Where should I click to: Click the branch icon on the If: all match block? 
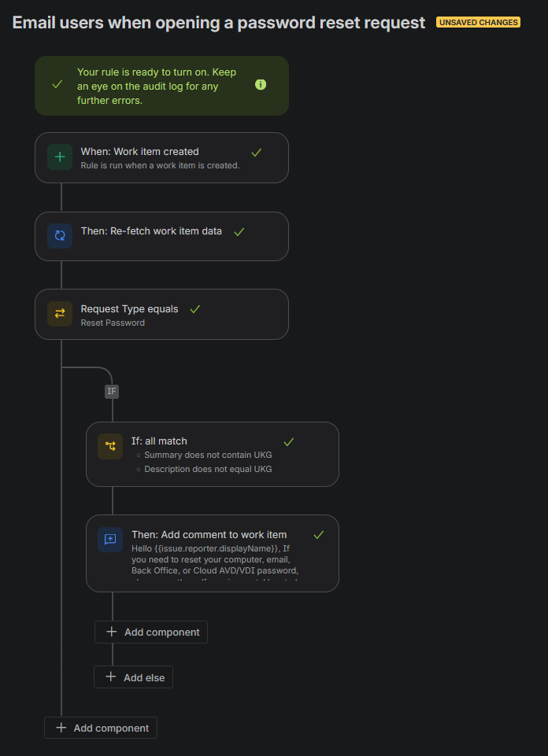click(x=110, y=446)
